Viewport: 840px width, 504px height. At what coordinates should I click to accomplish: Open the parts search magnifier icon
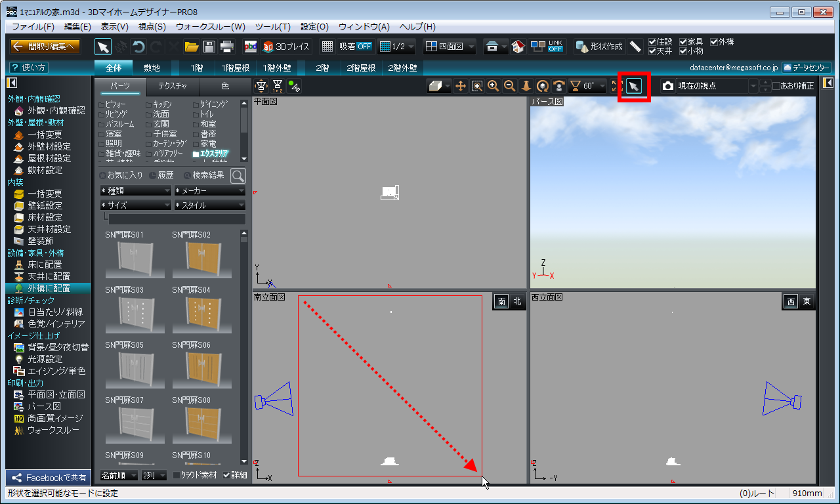(238, 175)
